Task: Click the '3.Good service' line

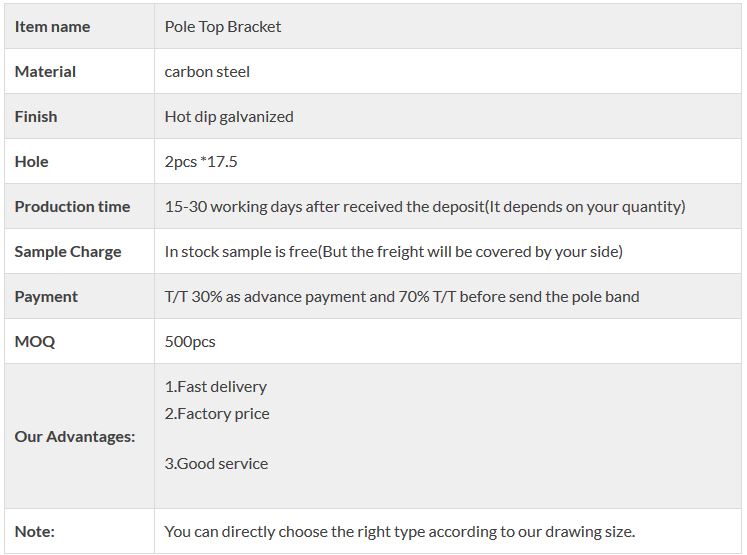Action: pos(217,464)
